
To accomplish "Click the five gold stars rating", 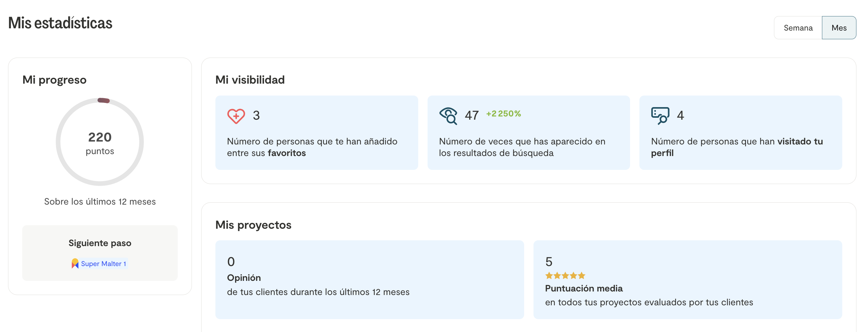I will (565, 276).
